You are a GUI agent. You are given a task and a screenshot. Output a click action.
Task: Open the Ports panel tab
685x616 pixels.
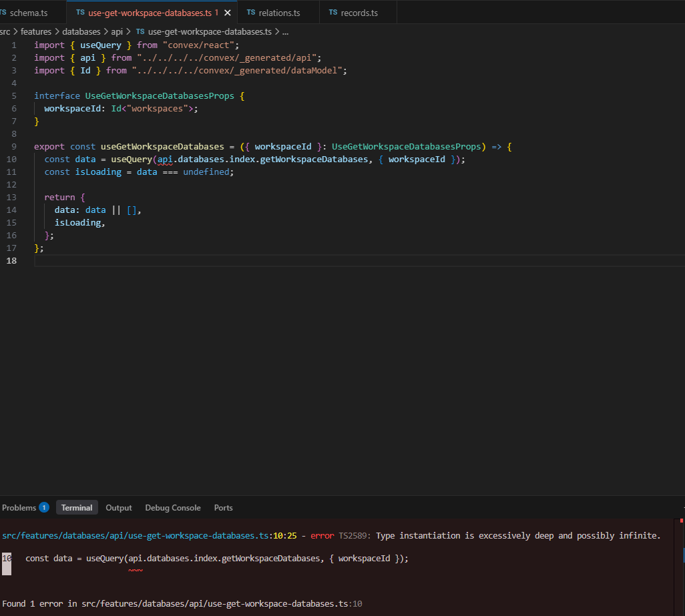click(x=223, y=508)
